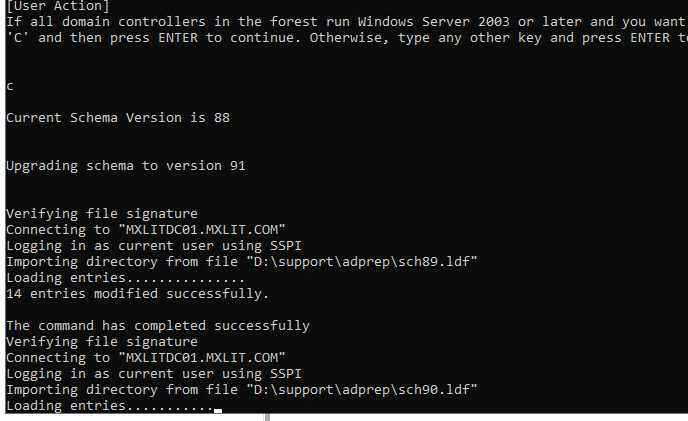Click the first "Verifying file signature" line
The height and width of the screenshot is (421, 688).
[102, 213]
